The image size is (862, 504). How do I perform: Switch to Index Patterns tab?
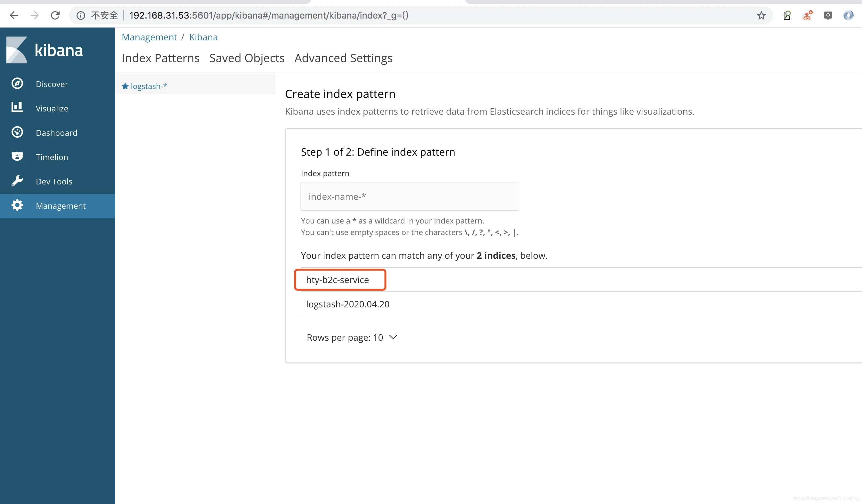point(160,58)
